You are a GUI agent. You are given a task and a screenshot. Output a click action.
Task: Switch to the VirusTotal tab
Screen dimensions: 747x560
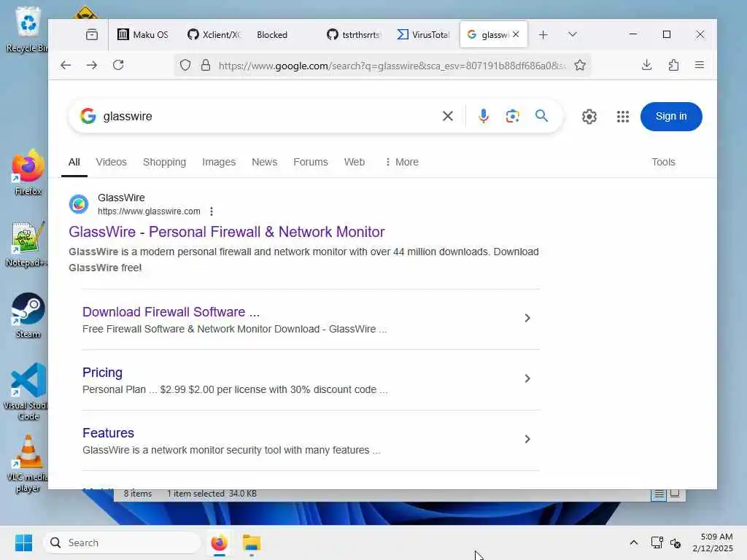(423, 34)
